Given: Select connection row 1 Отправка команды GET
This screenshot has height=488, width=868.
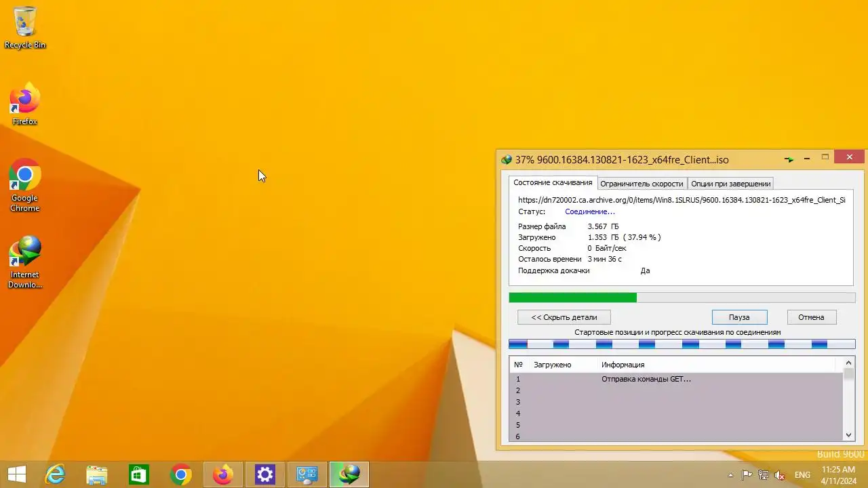Looking at the screenshot, I should [676, 379].
